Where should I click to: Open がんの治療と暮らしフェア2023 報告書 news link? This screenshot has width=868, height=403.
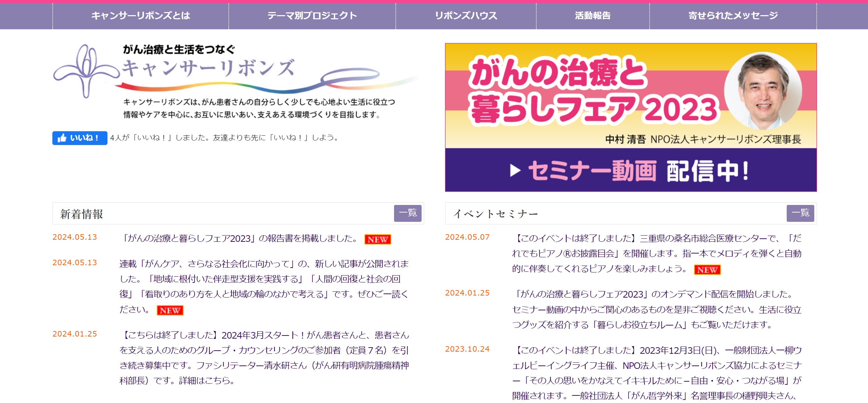tap(240, 238)
